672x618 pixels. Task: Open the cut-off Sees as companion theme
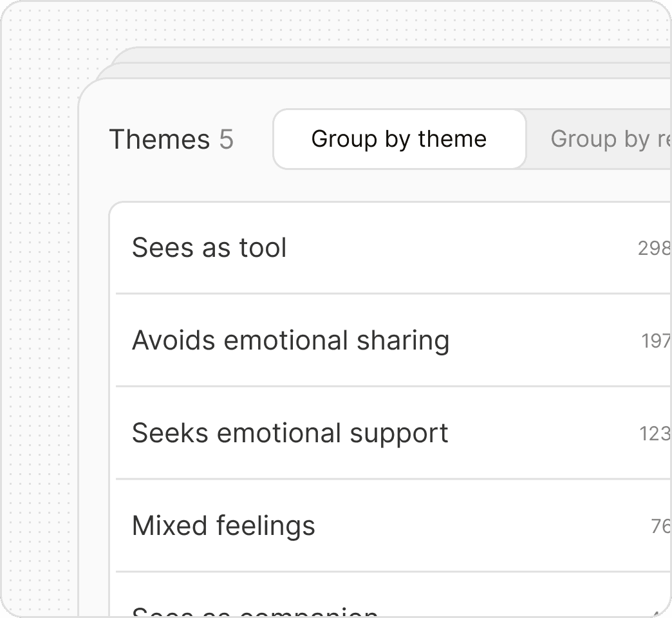click(254, 612)
